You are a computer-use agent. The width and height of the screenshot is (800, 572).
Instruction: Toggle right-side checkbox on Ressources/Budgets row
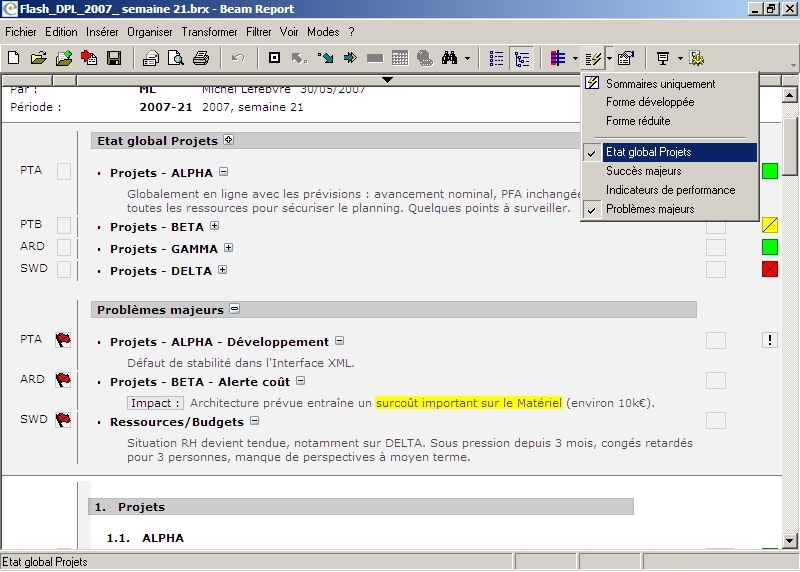click(x=716, y=420)
